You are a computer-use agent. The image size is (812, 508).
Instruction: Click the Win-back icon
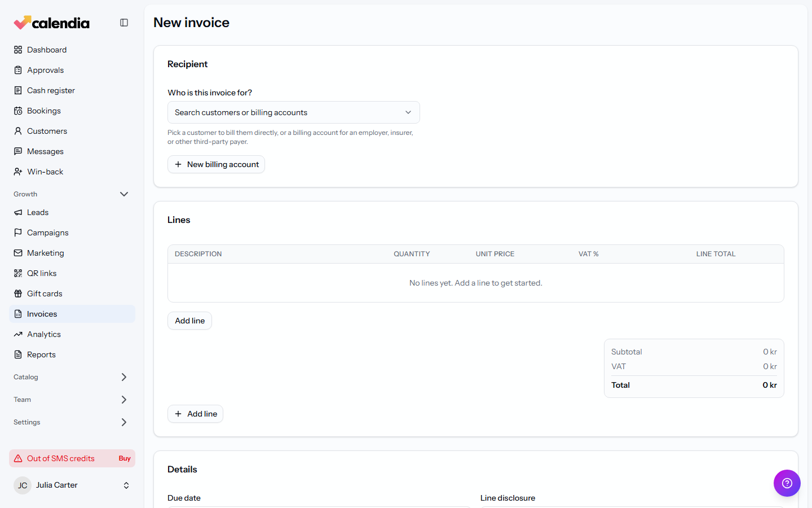point(18,172)
